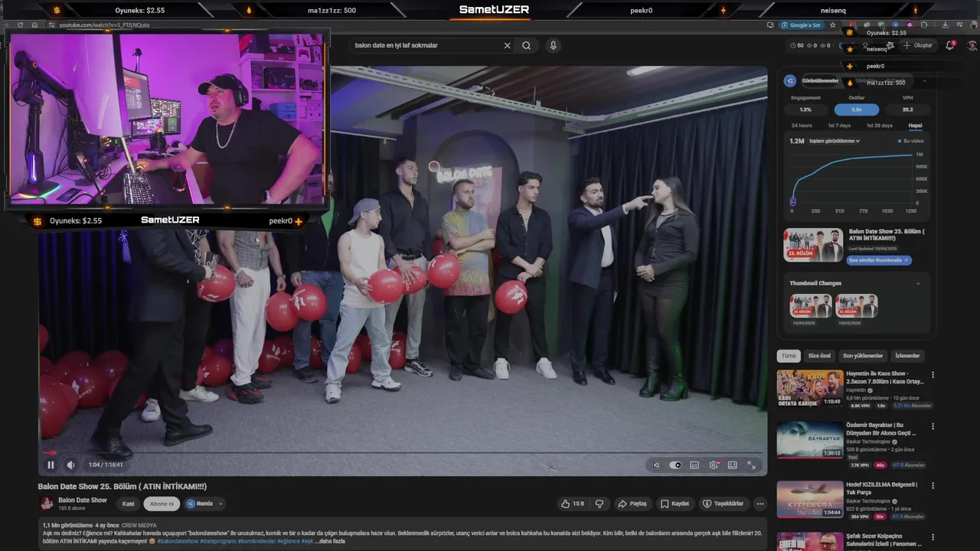Open the player settings gear

click(714, 465)
